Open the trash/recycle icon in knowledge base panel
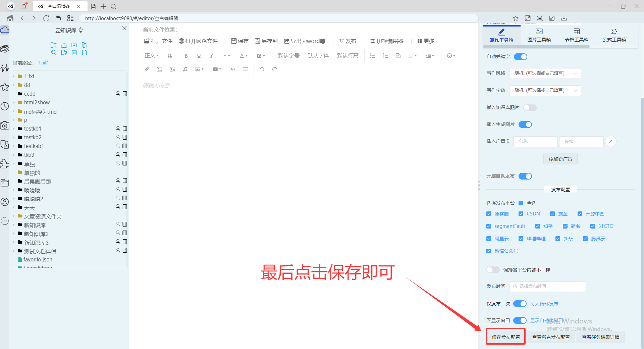Screen dimensions: 644x349 pos(74,52)
